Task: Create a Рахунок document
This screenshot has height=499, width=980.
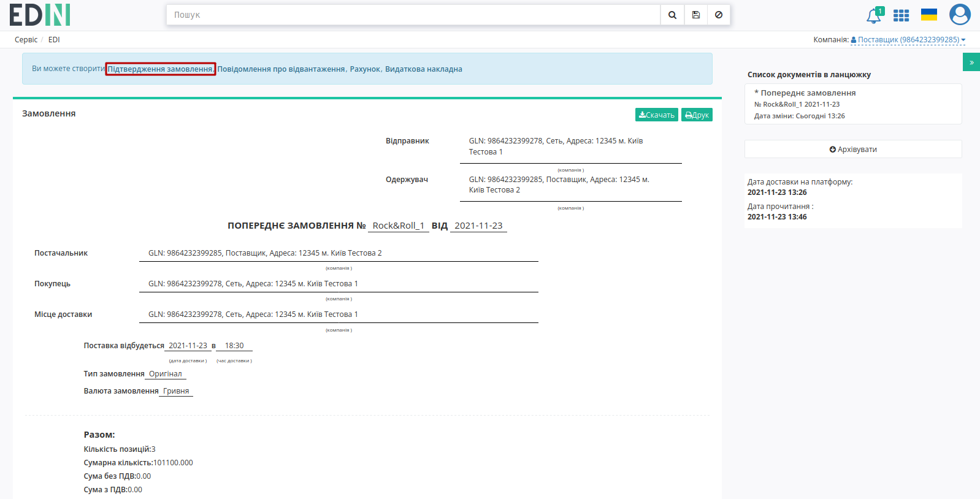Action: pos(365,69)
